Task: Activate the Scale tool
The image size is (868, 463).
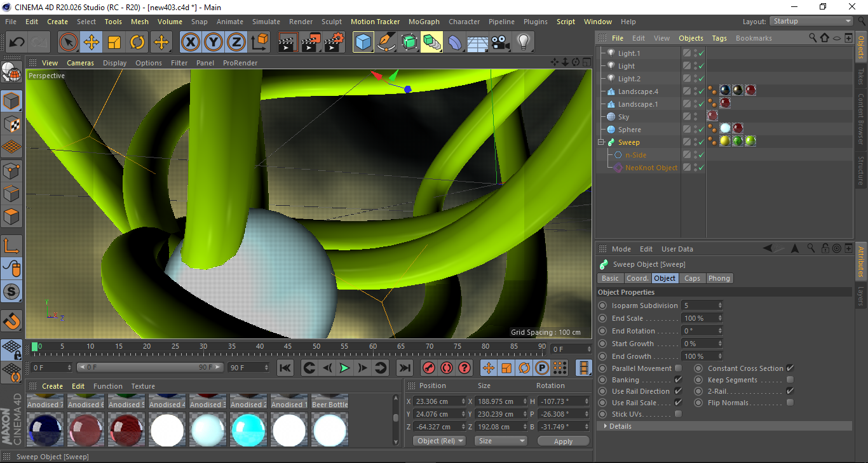Action: point(114,43)
